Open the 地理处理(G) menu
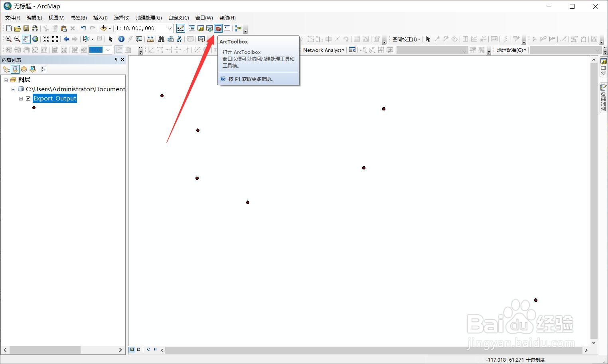 point(149,18)
